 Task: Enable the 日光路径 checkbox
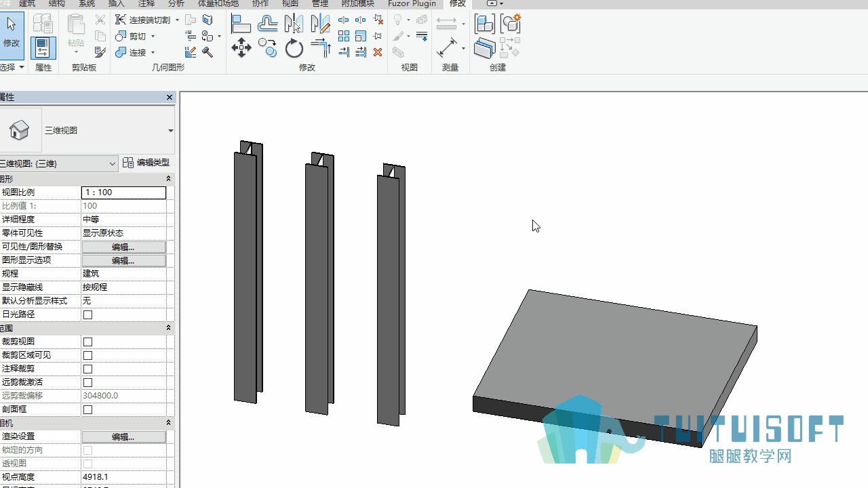87,314
